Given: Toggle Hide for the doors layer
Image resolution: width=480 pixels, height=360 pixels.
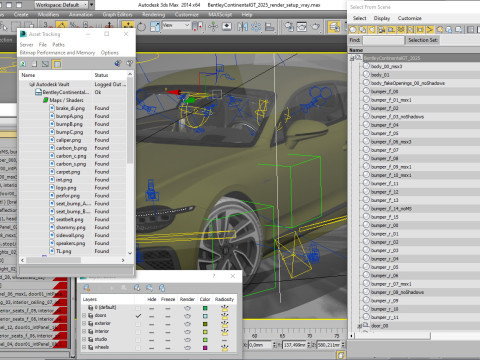Looking at the screenshot, I should [152, 315].
